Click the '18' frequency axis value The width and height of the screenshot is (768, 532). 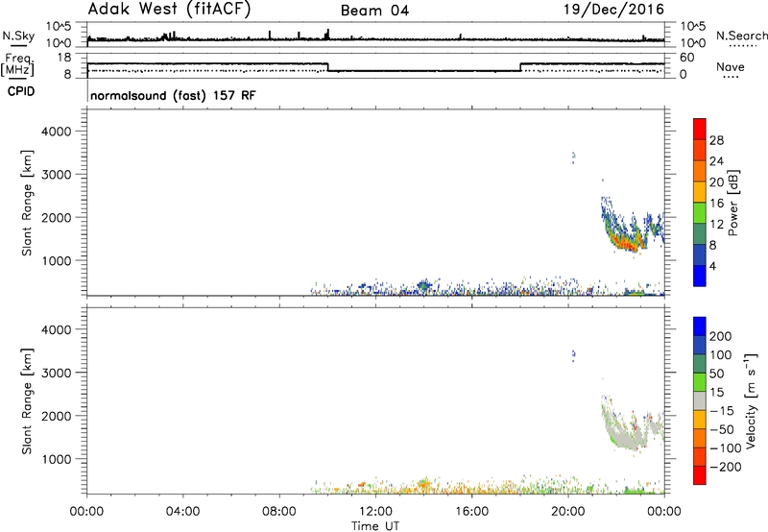click(x=64, y=58)
